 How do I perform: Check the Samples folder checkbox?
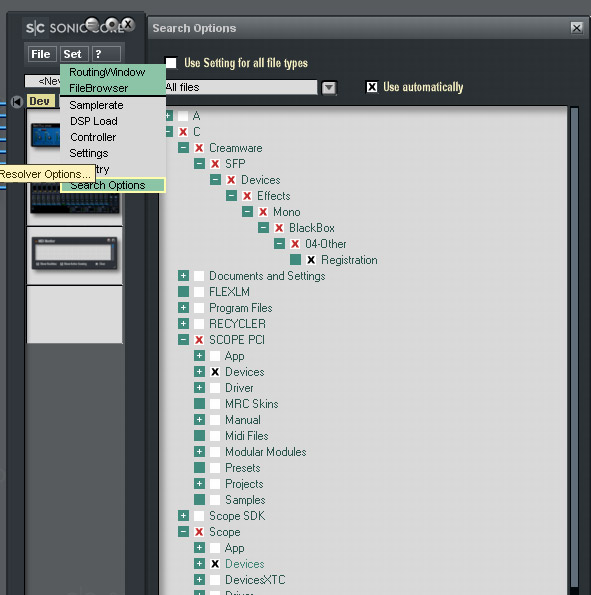[215, 500]
